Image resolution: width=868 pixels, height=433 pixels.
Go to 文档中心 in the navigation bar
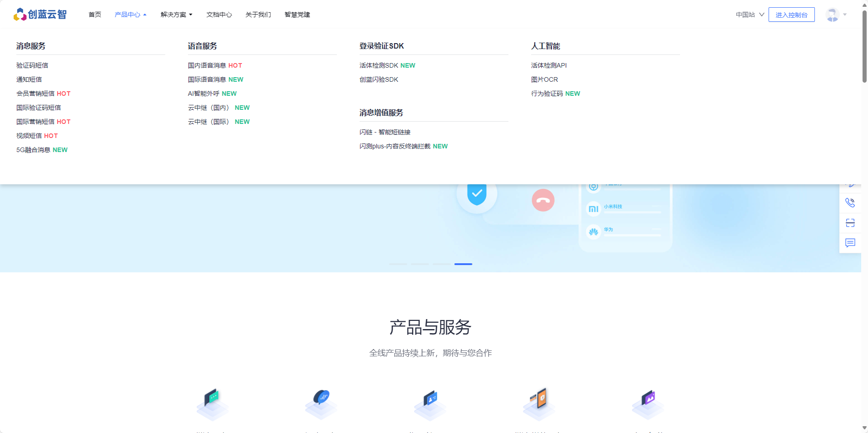219,15
